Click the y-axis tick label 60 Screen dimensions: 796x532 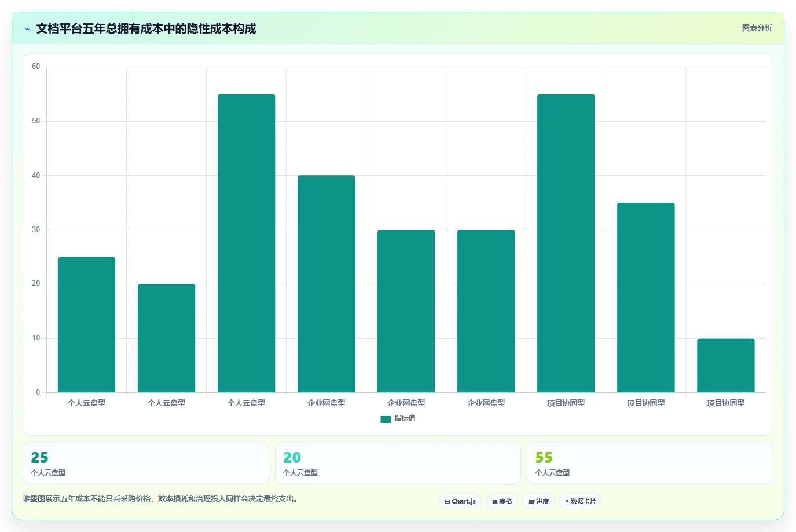[x=36, y=67]
